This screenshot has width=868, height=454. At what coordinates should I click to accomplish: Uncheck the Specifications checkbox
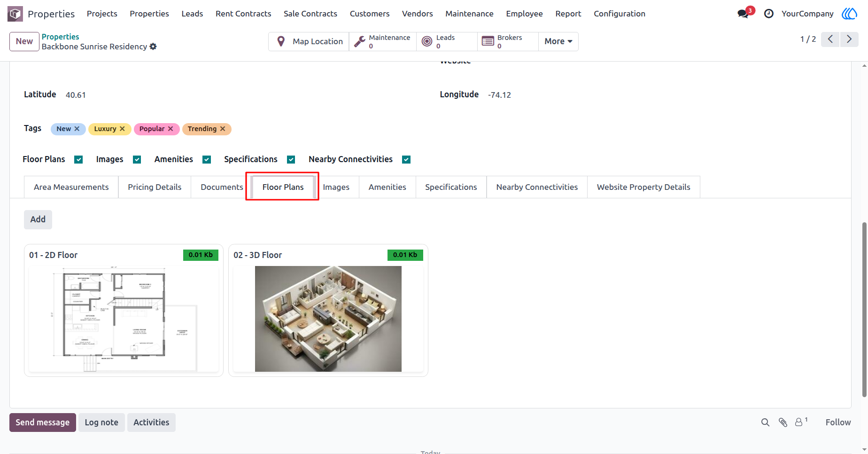291,160
